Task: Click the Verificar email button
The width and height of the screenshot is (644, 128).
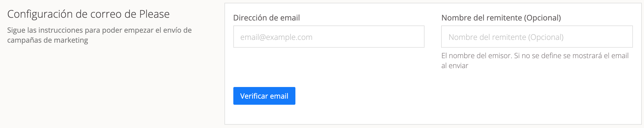Action: 264,96
